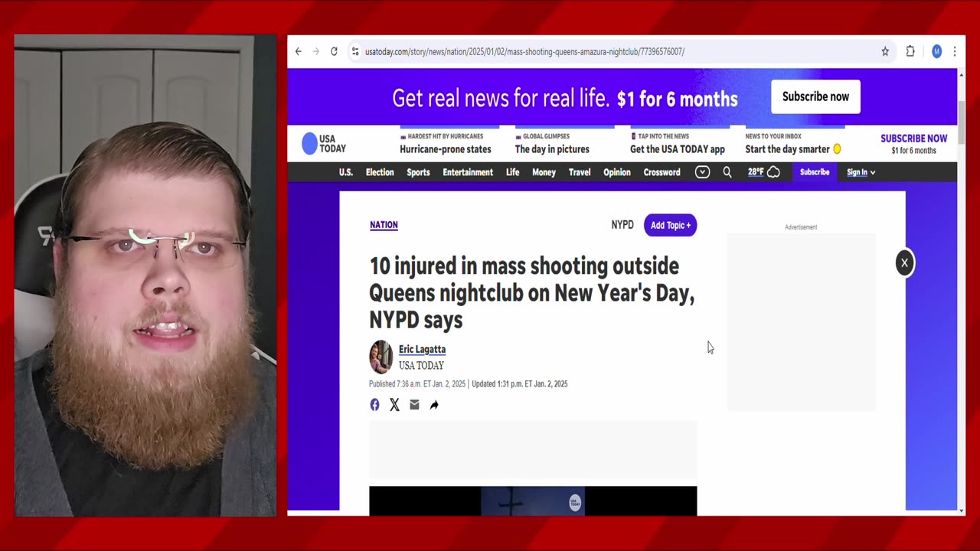The width and height of the screenshot is (980, 551).
Task: Open Eric Lagatta author link
Action: (x=422, y=349)
